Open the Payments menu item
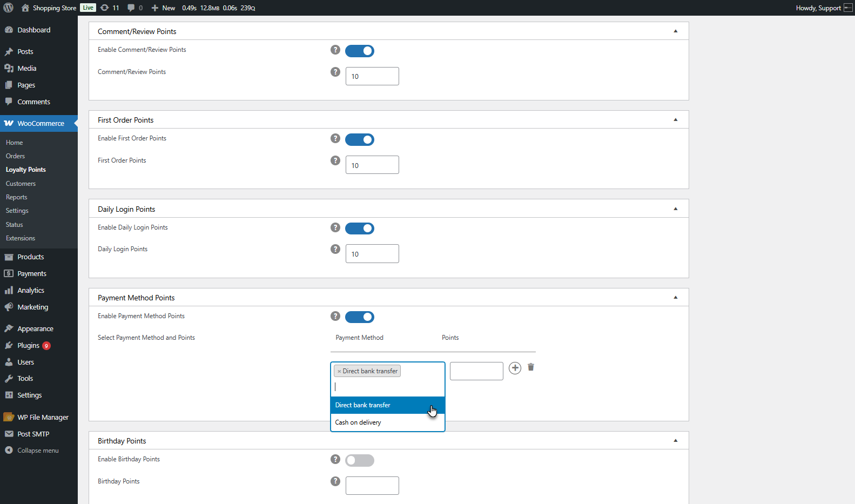 point(39,273)
